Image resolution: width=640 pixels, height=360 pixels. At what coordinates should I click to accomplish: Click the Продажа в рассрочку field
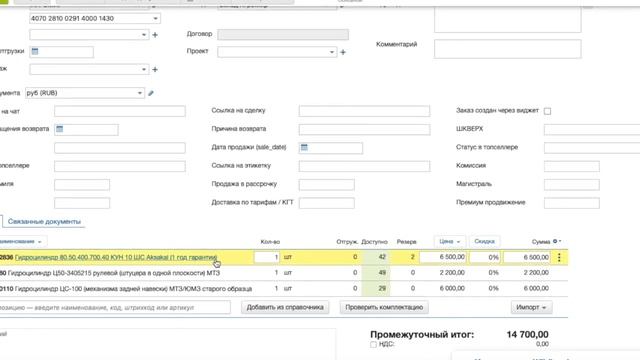point(327,184)
